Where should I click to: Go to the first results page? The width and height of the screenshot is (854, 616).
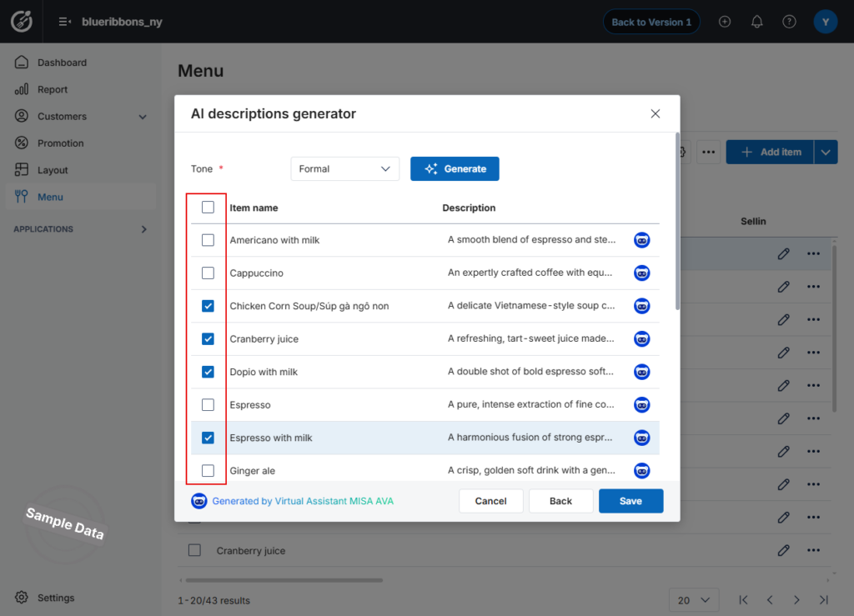[x=743, y=599]
